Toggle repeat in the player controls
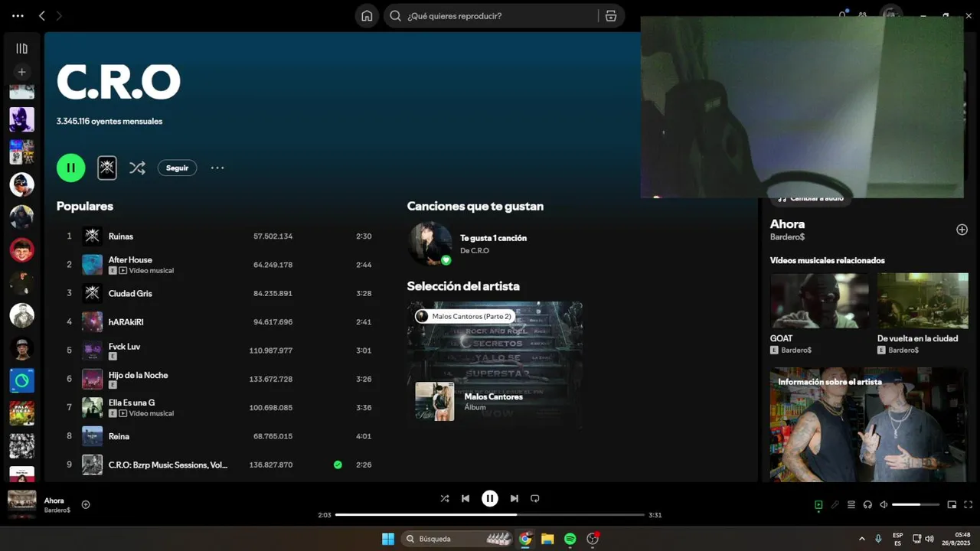The width and height of the screenshot is (980, 551). click(535, 498)
